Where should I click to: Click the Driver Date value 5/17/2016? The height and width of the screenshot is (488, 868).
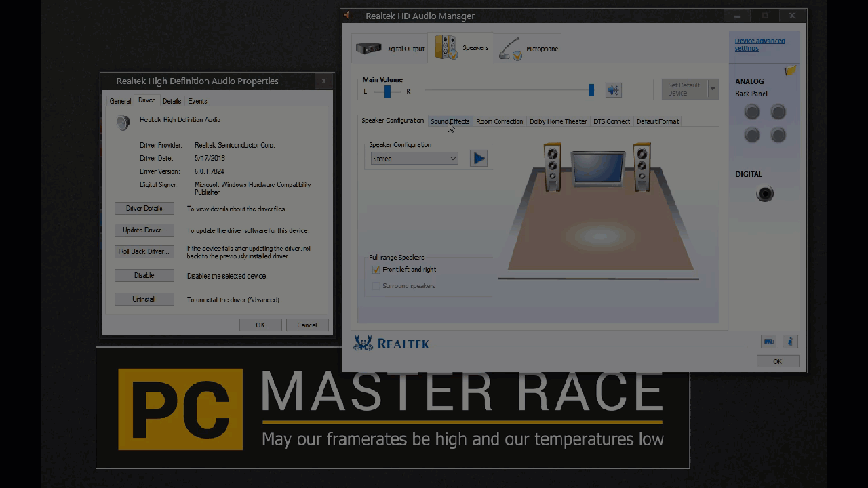tap(210, 159)
